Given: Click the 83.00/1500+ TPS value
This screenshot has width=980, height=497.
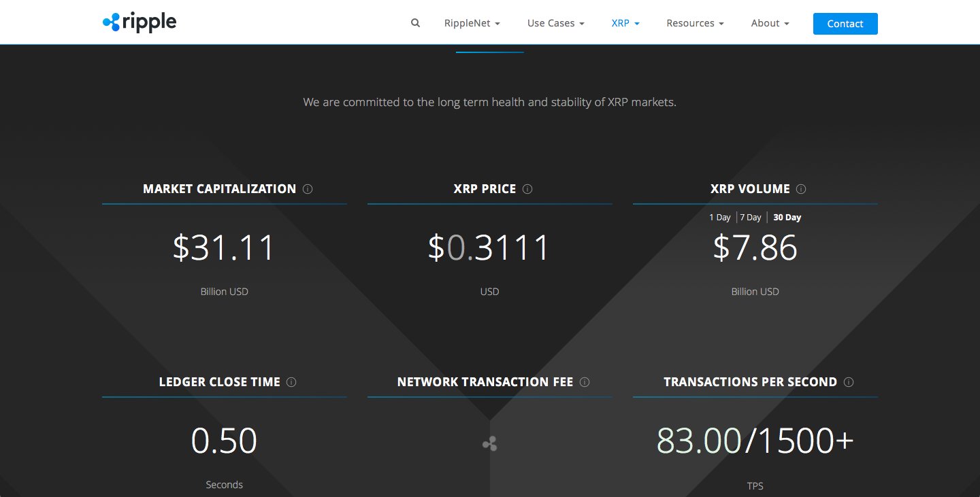Looking at the screenshot, I should (755, 441).
